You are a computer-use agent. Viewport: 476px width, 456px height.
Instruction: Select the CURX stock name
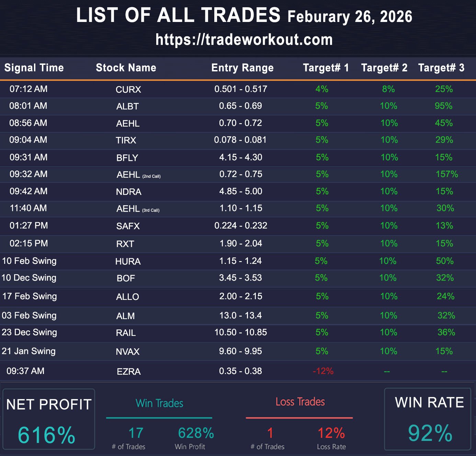(x=128, y=90)
